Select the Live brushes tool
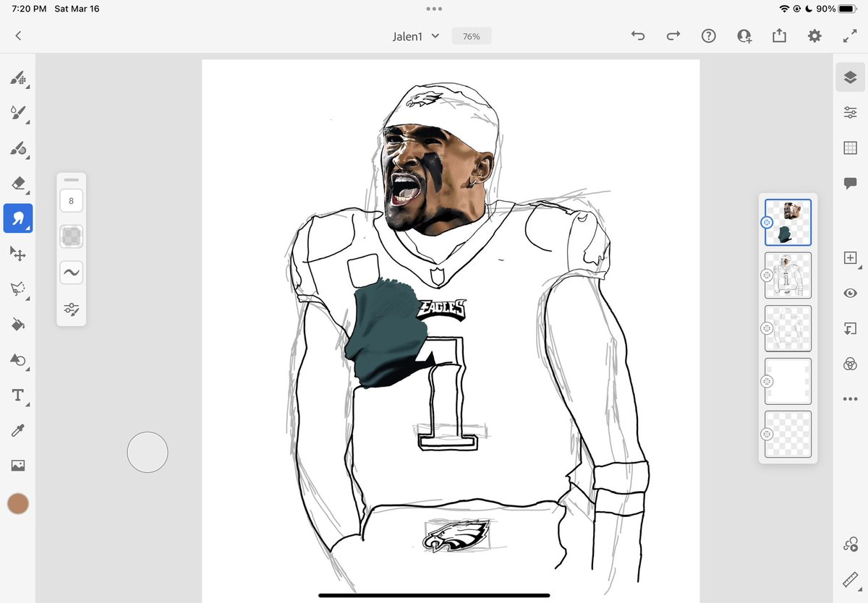Viewport: 868px width, 603px height. click(18, 112)
